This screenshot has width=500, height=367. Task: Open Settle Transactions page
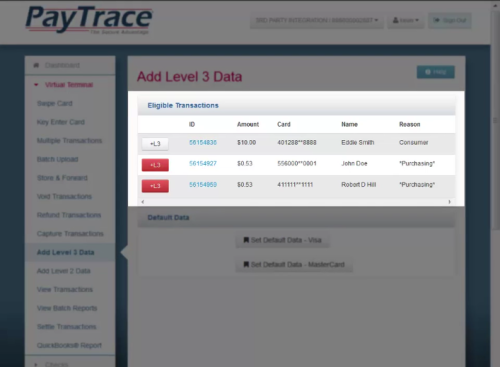(x=67, y=327)
